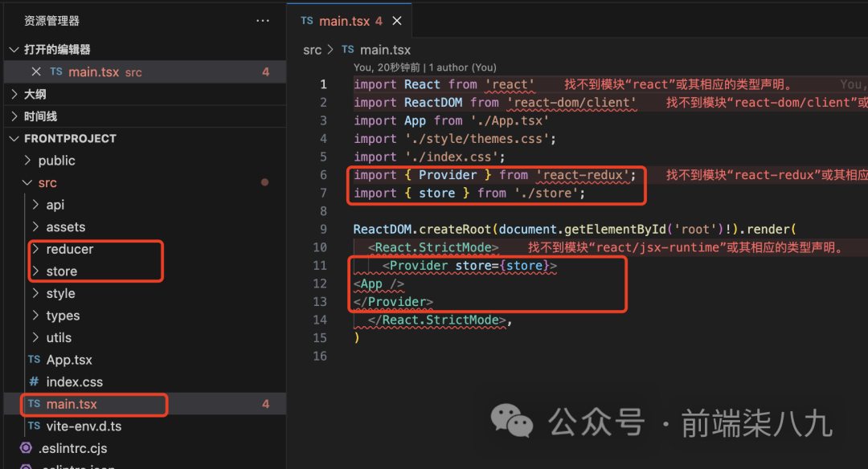Click src in the breadcrumb

tap(312, 50)
